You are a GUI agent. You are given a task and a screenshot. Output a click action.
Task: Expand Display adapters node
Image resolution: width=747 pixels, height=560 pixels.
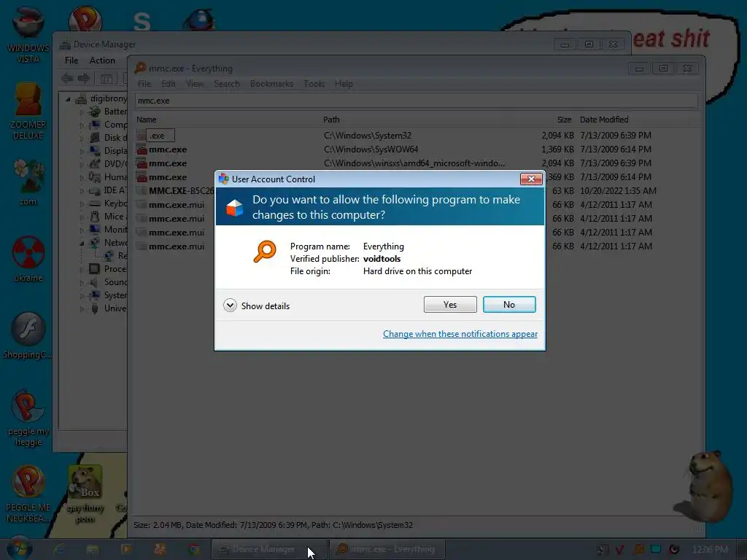coord(82,152)
